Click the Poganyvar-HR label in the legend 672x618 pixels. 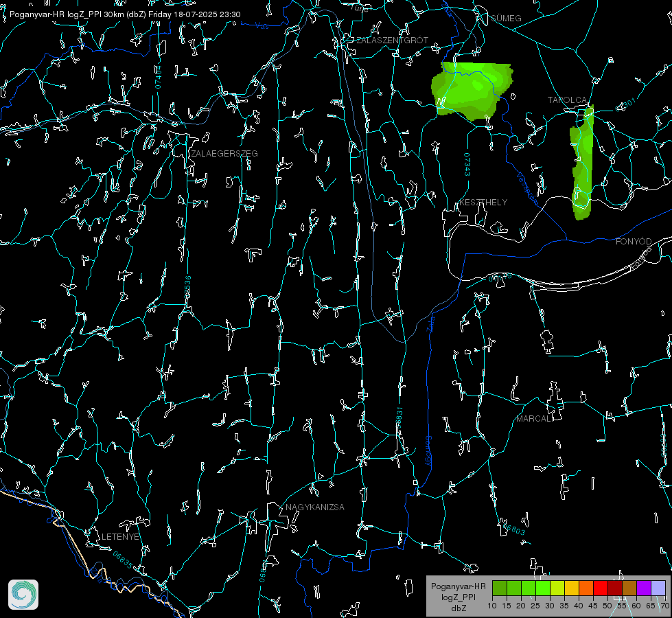click(458, 586)
